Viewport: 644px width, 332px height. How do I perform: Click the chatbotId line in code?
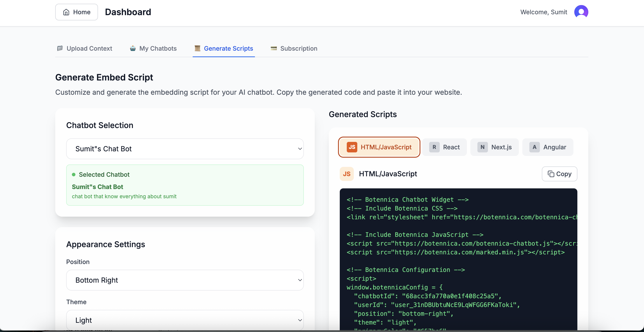tap(427, 296)
